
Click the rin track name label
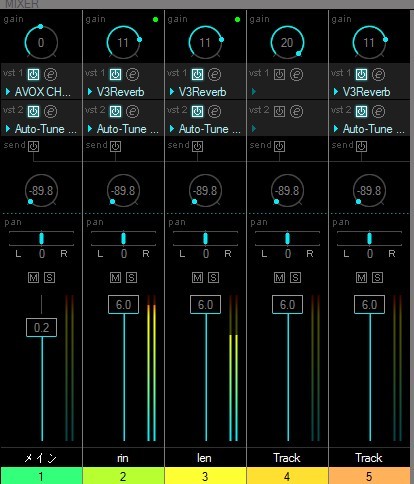pyautogui.click(x=123, y=458)
